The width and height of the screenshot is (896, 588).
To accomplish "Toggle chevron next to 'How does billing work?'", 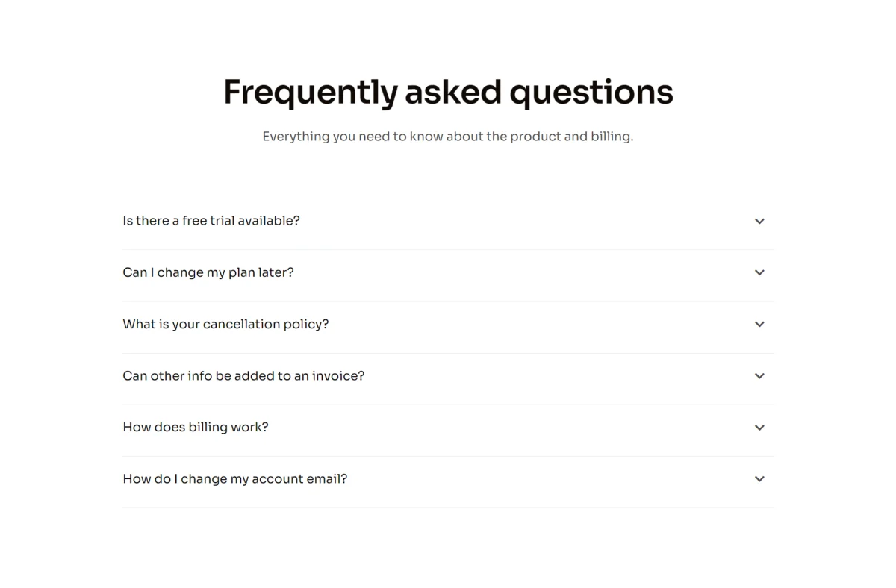I will (x=759, y=428).
